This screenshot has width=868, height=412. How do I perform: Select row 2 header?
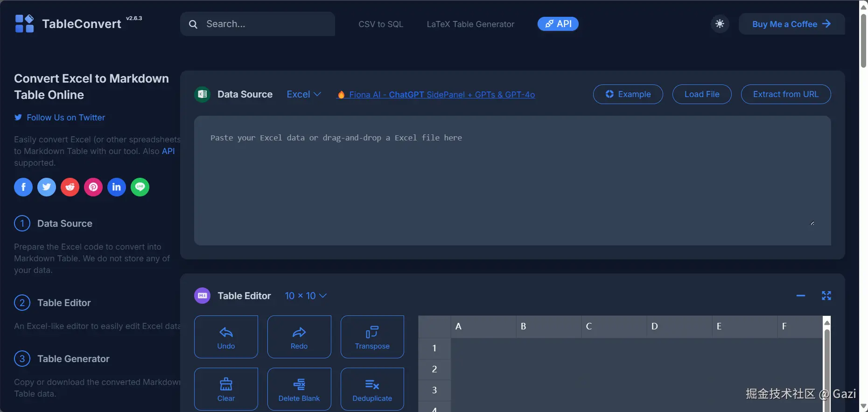[x=434, y=369]
